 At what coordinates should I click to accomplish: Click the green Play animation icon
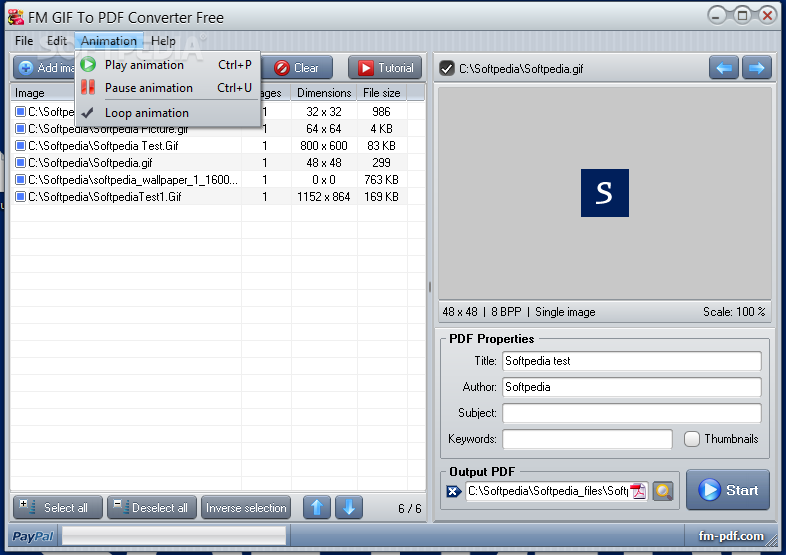(x=88, y=64)
